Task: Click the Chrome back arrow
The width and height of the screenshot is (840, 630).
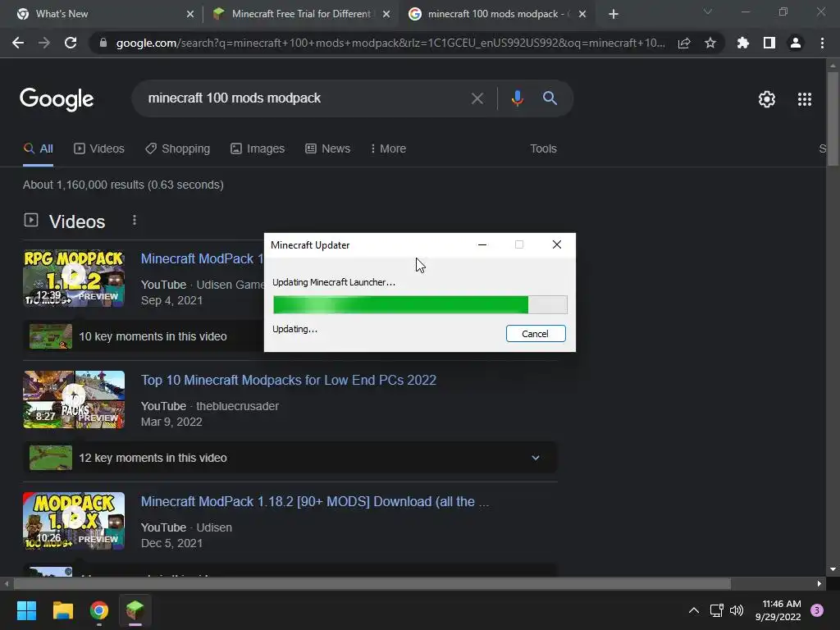Action: (18, 43)
